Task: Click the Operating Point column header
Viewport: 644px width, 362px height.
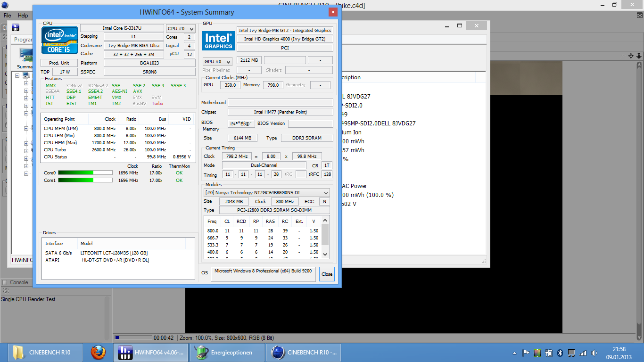Action: pos(59,119)
